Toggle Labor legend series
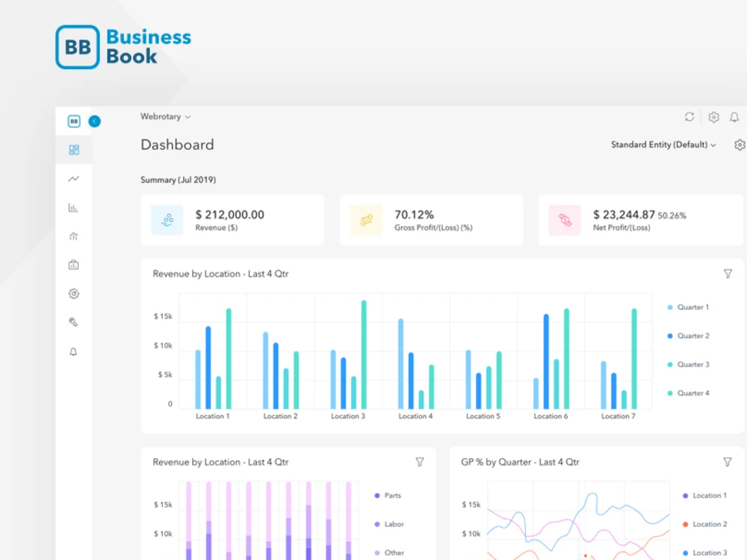The height and width of the screenshot is (560, 747). (389, 524)
